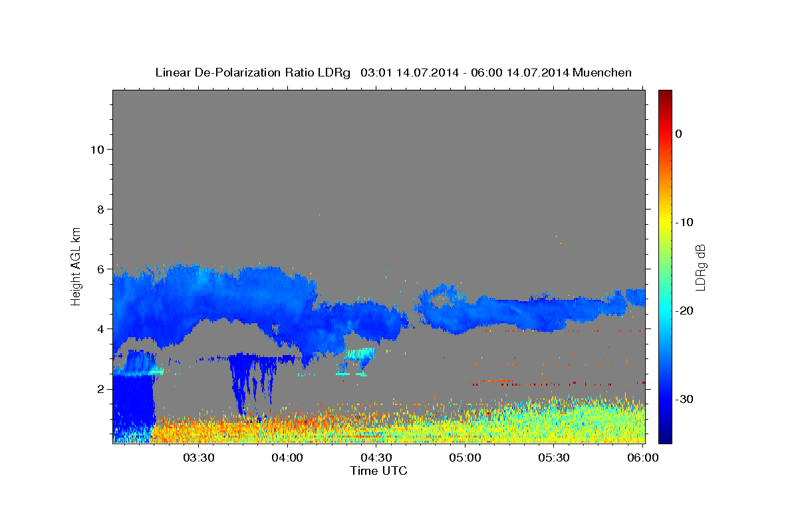
Task: Click the '04:00' time tick label
Action: tap(287, 458)
